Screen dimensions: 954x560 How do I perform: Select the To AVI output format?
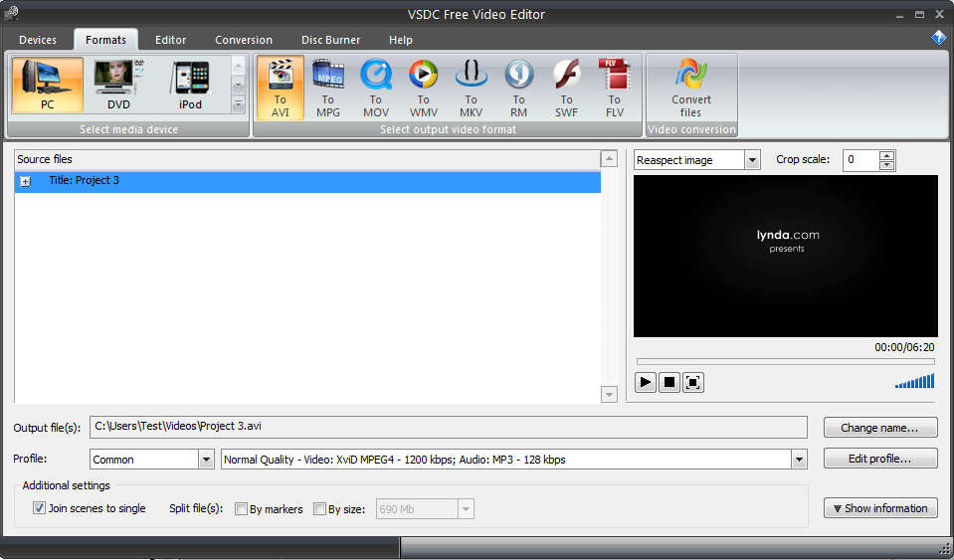coord(280,88)
